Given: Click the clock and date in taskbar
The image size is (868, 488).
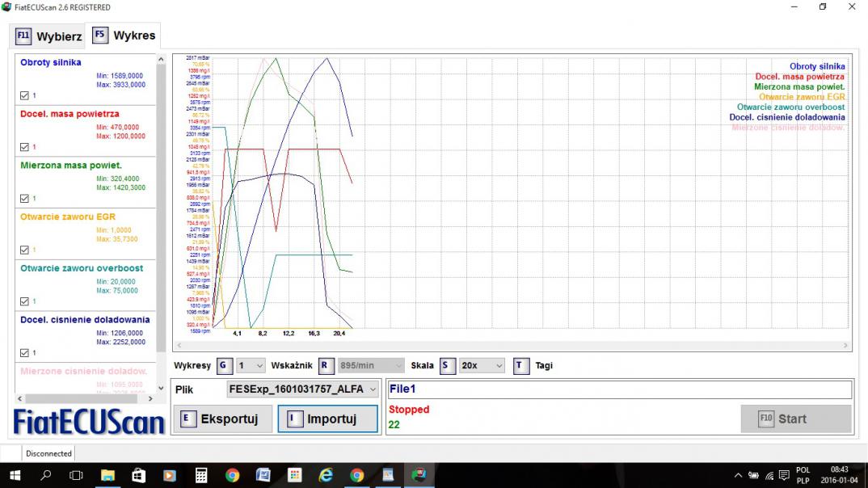Looking at the screenshot, I should click(x=839, y=475).
